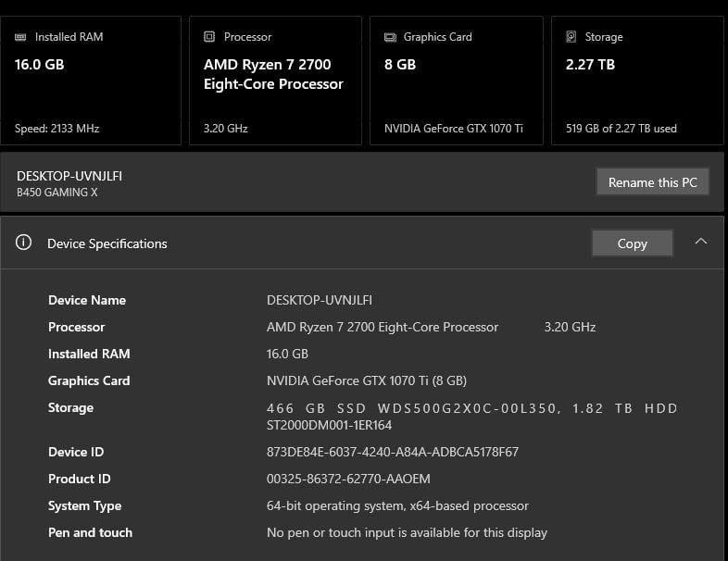Click the Storage drive icon
728x561 pixels.
point(571,37)
